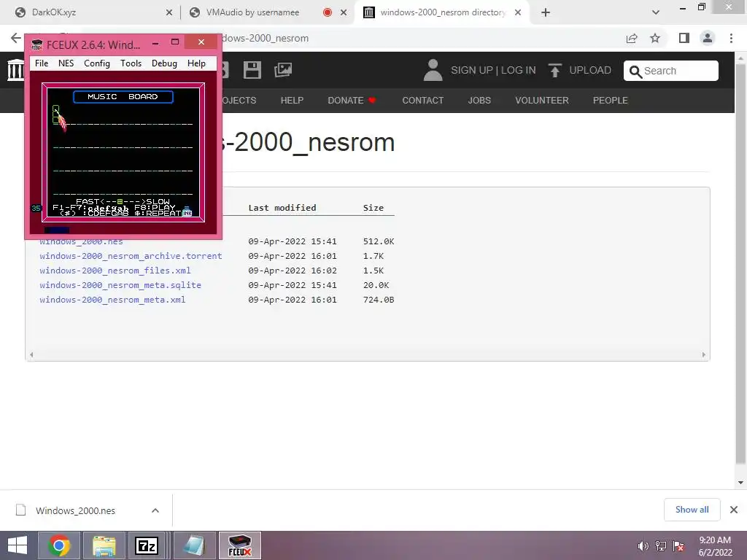Image resolution: width=747 pixels, height=560 pixels.
Task: Click the share page icon in address bar
Action: click(x=632, y=38)
